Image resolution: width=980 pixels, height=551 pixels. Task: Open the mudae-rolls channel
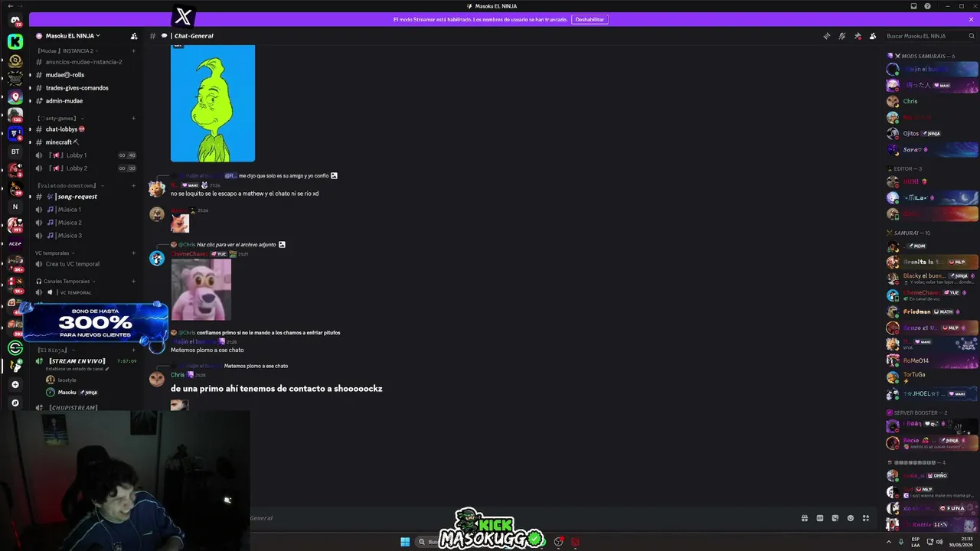click(x=83, y=75)
